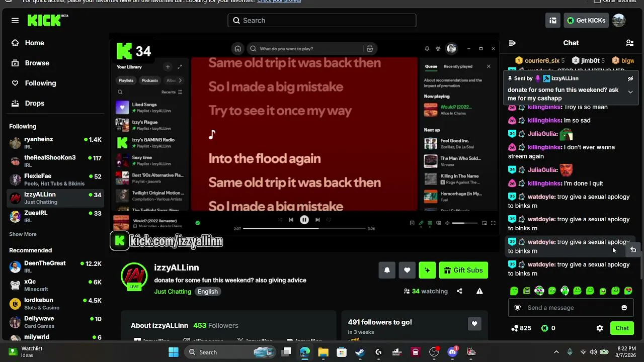This screenshot has width=644, height=362.
Task: Open chat users list icon
Action: click(629, 43)
